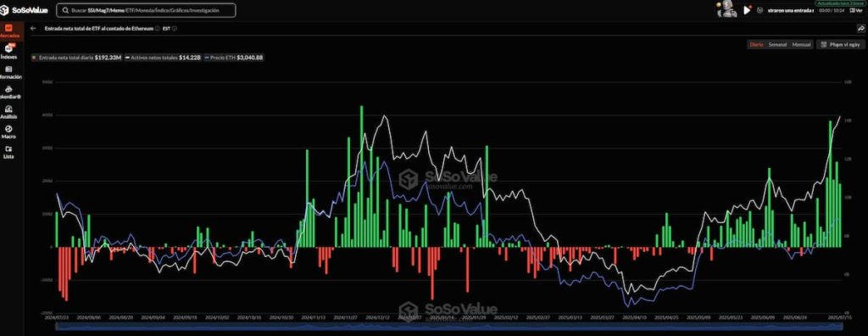The width and height of the screenshot is (868, 336).
Task: Click info icon next to EST
Action: (x=174, y=28)
